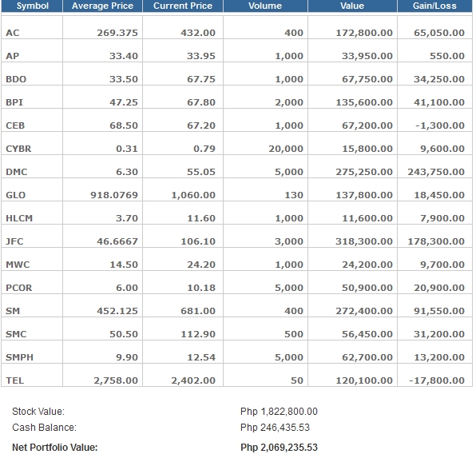The width and height of the screenshot is (476, 458).
Task: Select BDO average price 33.50
Action: [124, 79]
